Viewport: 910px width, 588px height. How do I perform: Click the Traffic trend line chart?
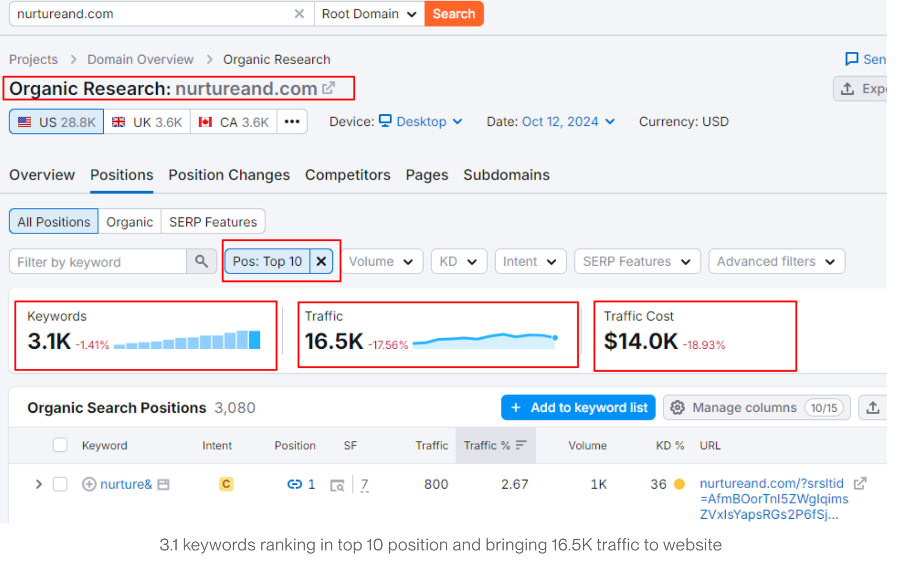click(x=485, y=340)
